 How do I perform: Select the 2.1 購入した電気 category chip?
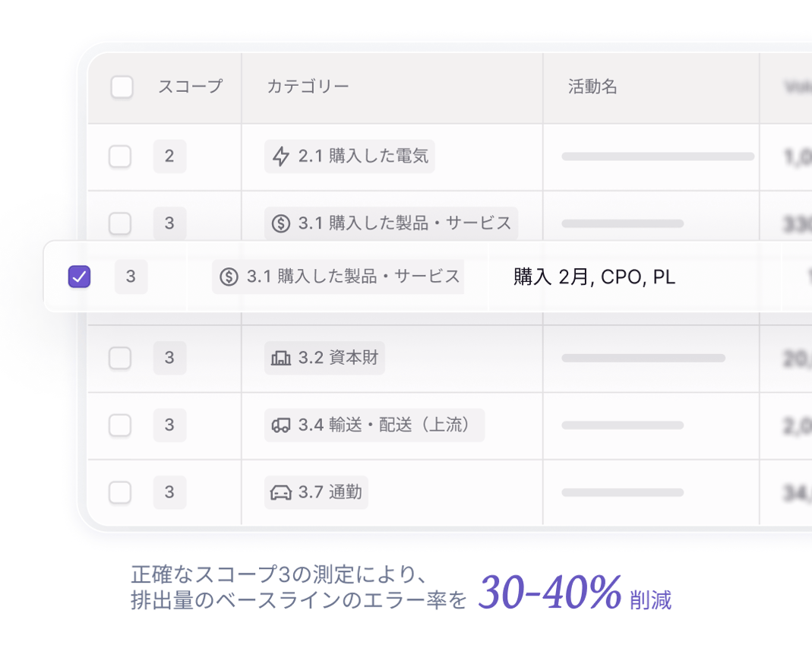(349, 156)
